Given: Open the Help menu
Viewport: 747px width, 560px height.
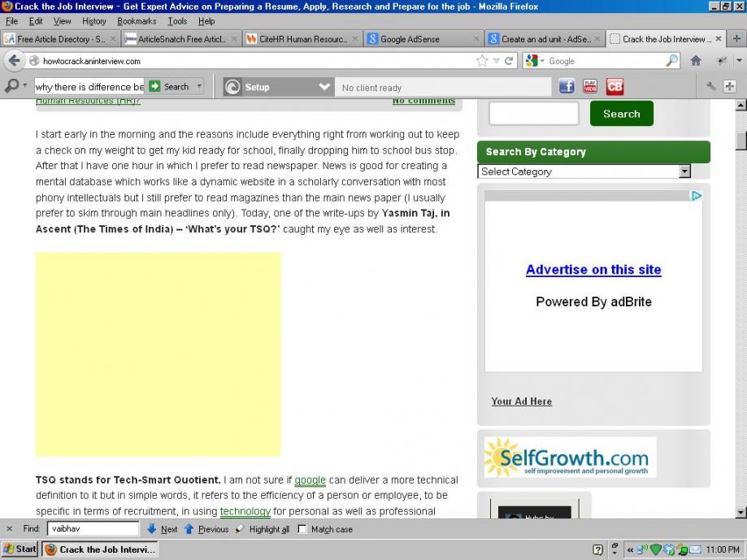Looking at the screenshot, I should pos(206,21).
